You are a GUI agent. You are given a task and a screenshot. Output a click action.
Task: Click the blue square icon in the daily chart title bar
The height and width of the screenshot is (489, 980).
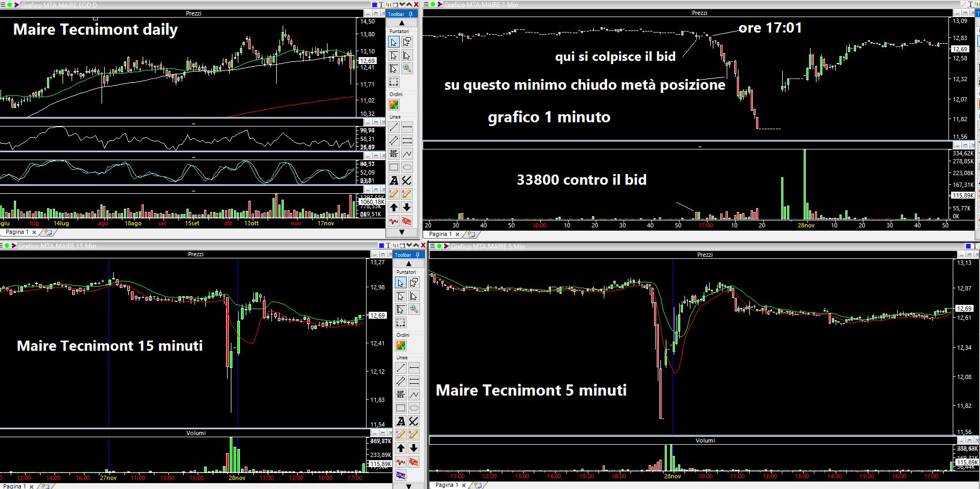point(374,5)
